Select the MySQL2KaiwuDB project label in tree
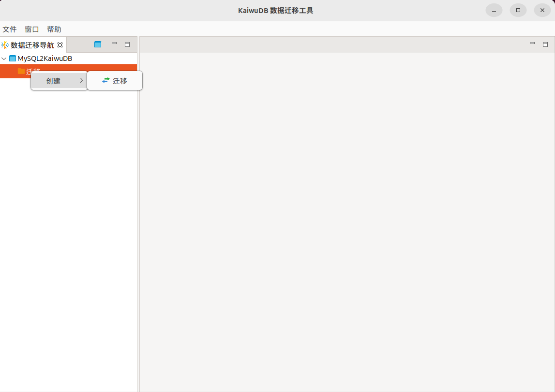 coord(45,58)
